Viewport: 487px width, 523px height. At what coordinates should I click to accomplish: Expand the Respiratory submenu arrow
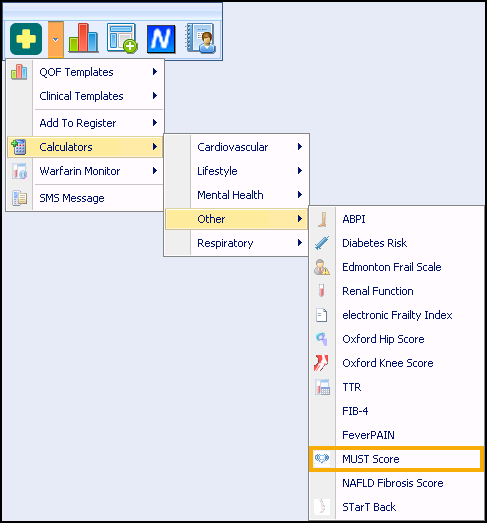tap(300, 243)
